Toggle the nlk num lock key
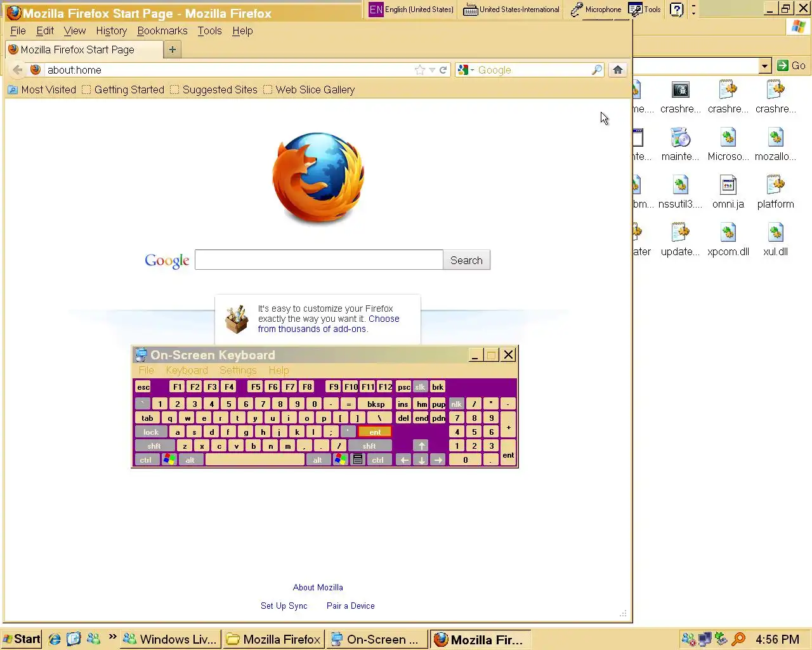The height and width of the screenshot is (650, 812). [456, 404]
